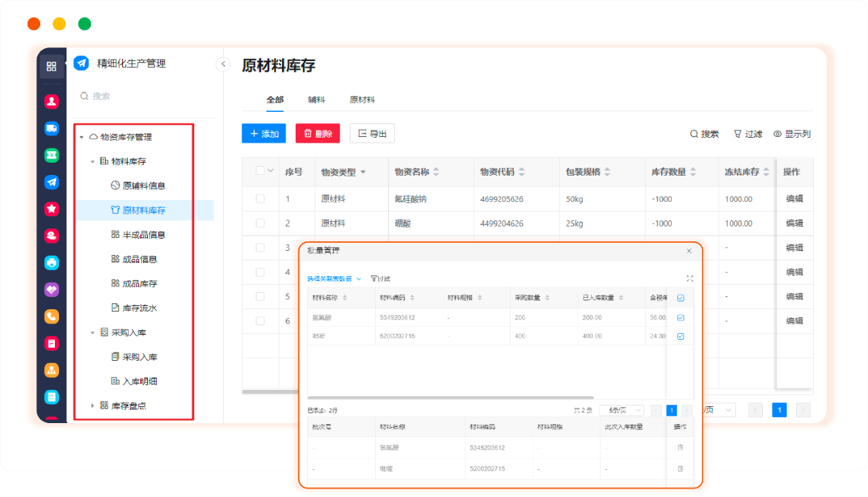Screen dimensions: 868x497
Task: Delete the 吡啶 row with its trash icon
Action: pos(680,469)
